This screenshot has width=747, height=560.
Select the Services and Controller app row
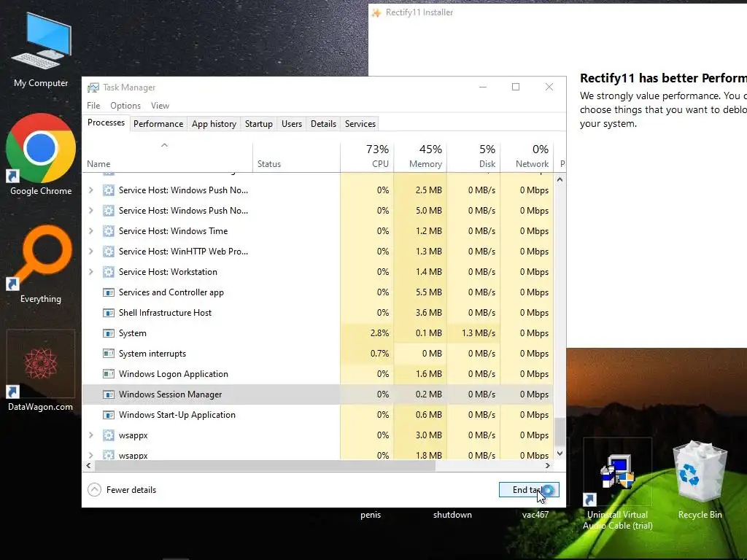pos(318,292)
